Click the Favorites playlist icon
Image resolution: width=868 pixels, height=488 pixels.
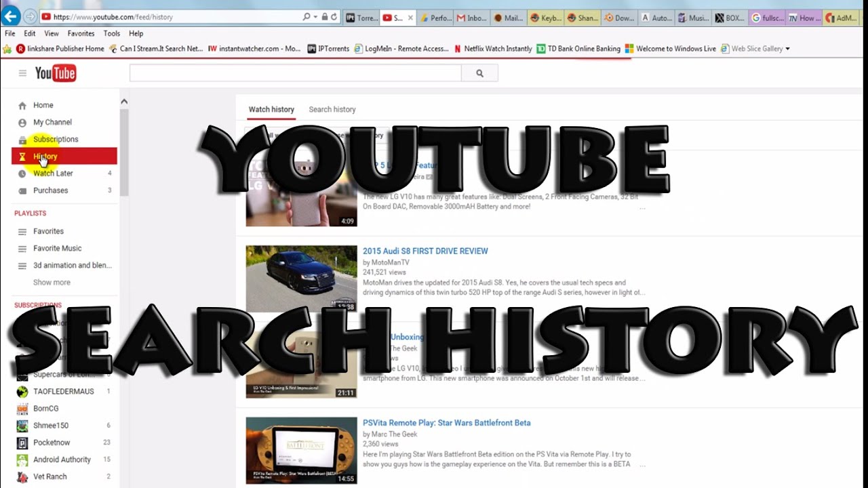22,232
